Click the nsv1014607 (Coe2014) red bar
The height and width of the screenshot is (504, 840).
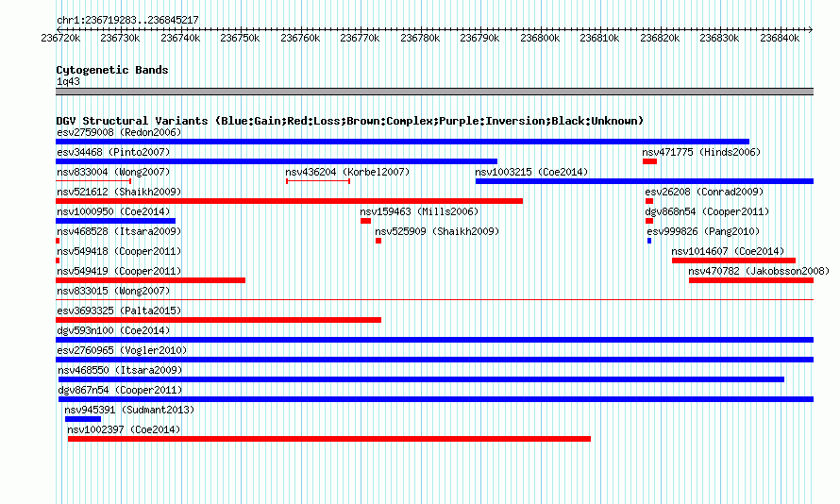[x=734, y=260]
